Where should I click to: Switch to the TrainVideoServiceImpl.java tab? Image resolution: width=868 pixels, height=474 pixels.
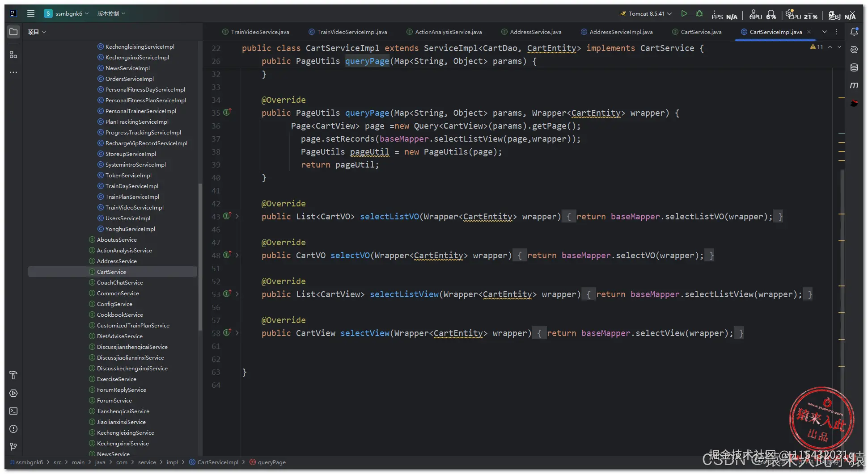point(348,32)
